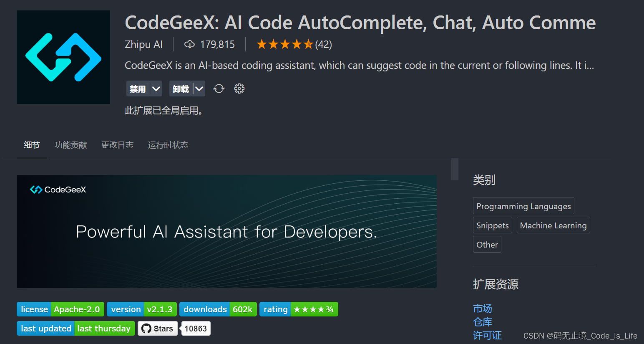Click the last updated badge
This screenshot has width=644, height=344.
pyautogui.click(x=76, y=329)
